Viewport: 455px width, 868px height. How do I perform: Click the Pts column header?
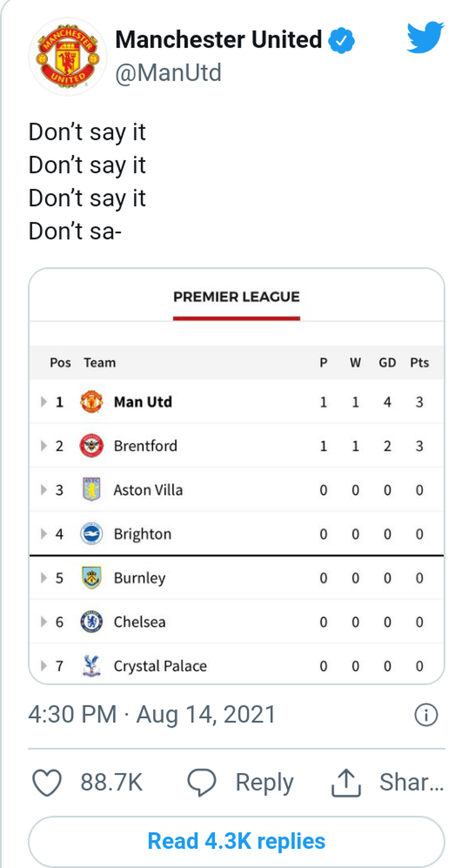point(419,363)
